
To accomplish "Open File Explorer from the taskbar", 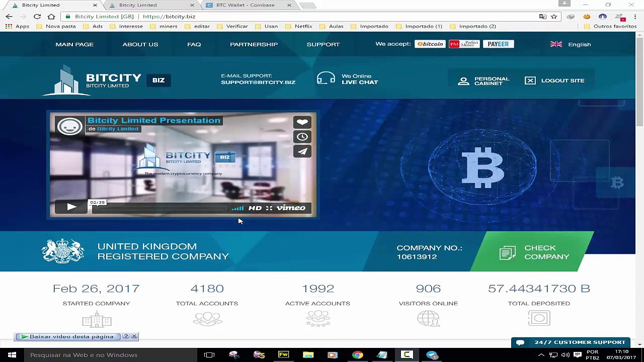I will coord(308,355).
